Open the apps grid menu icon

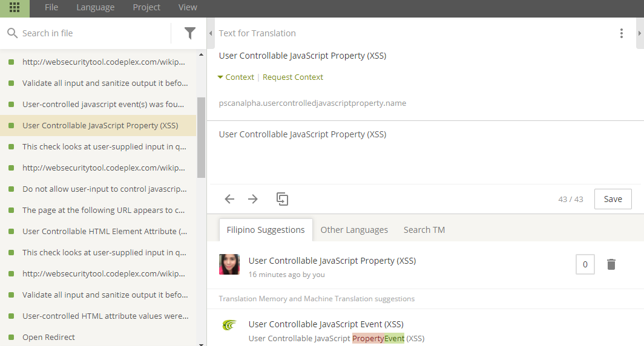click(15, 8)
